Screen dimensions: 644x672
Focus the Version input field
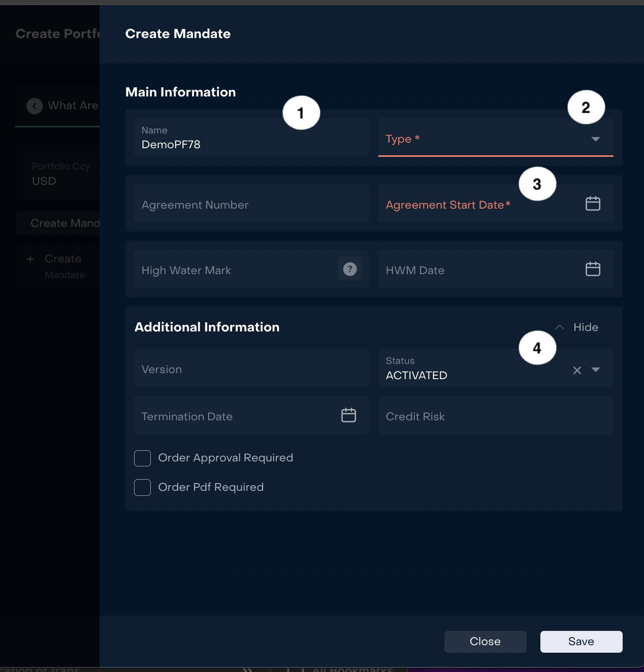(251, 368)
